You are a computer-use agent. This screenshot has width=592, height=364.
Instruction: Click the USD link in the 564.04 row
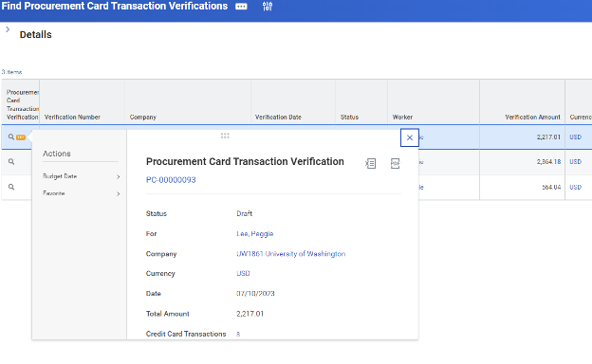pyautogui.click(x=575, y=187)
